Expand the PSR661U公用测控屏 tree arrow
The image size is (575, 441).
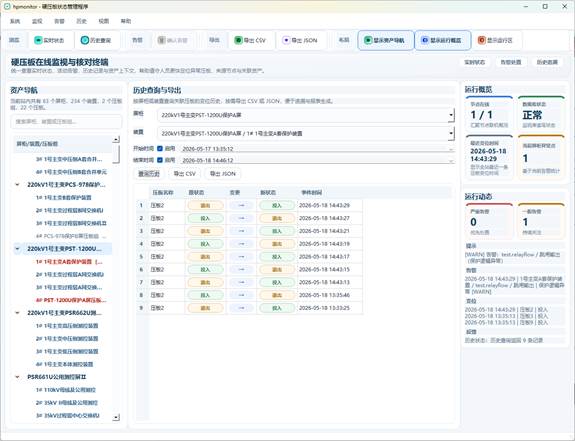(17, 377)
